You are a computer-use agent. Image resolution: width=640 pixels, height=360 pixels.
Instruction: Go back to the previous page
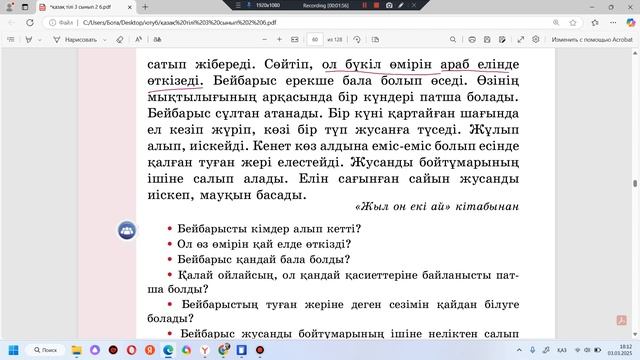pyautogui.click(x=11, y=22)
